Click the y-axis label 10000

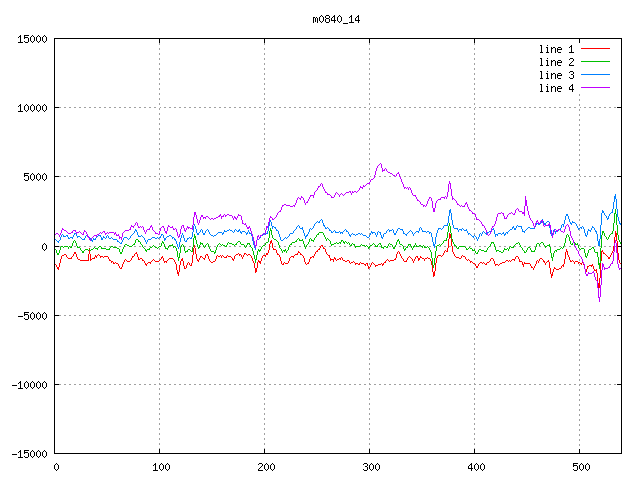click(32, 108)
